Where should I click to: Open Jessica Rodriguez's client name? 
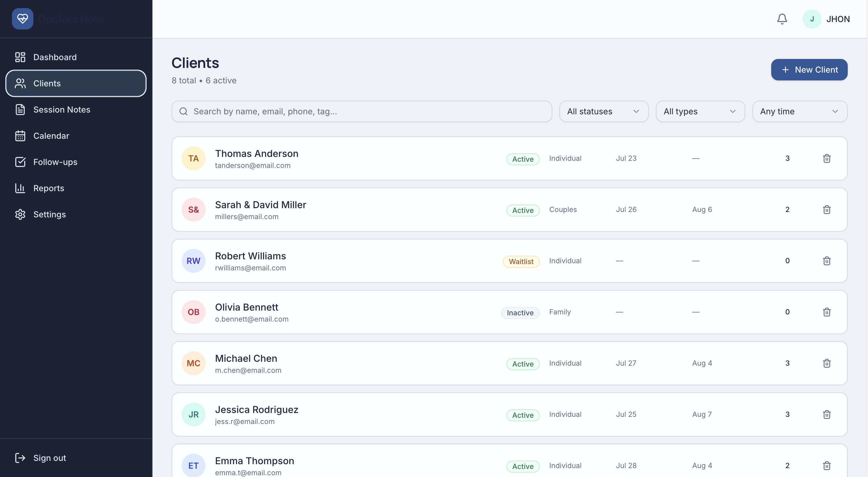[256, 410]
